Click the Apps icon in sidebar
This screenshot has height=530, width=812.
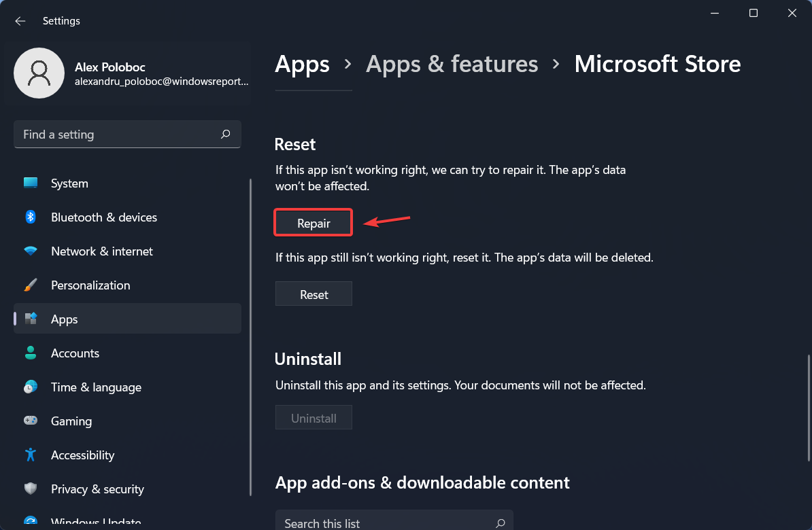point(31,319)
